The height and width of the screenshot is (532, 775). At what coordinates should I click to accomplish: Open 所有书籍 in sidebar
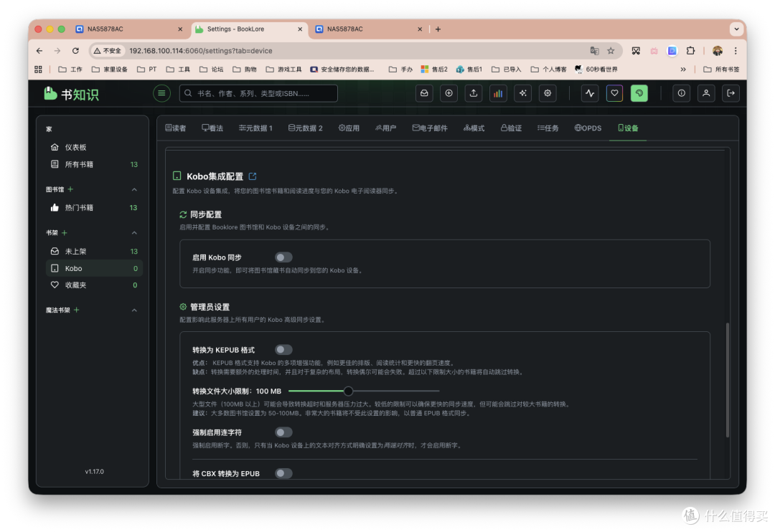[x=94, y=164]
